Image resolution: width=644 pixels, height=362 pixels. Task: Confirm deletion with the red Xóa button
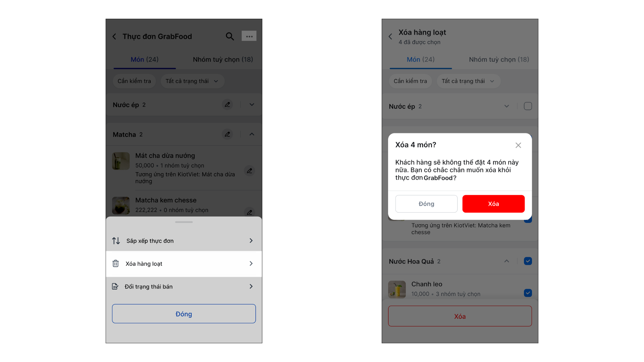493,204
